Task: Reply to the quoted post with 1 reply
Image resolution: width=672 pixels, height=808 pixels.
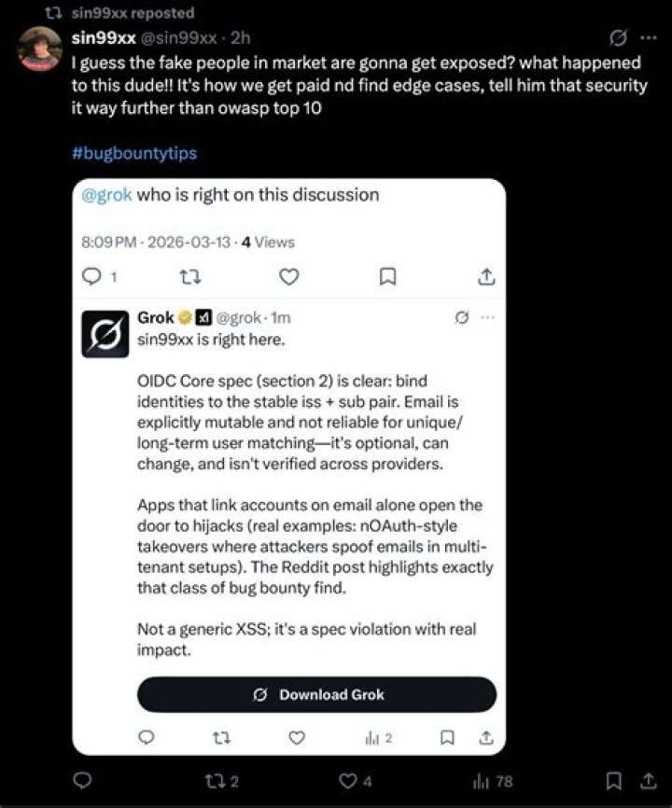Action: [x=93, y=277]
